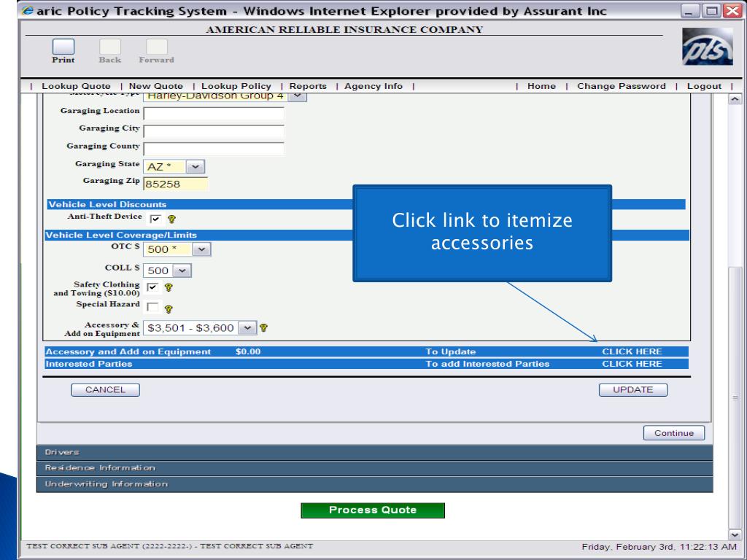Click the date and time in the status bar
747x560 pixels.
click(659, 547)
